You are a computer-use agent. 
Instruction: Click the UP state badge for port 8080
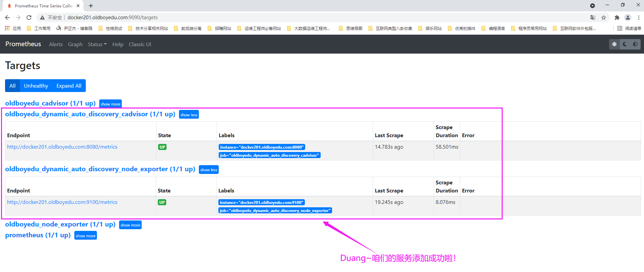point(162,147)
